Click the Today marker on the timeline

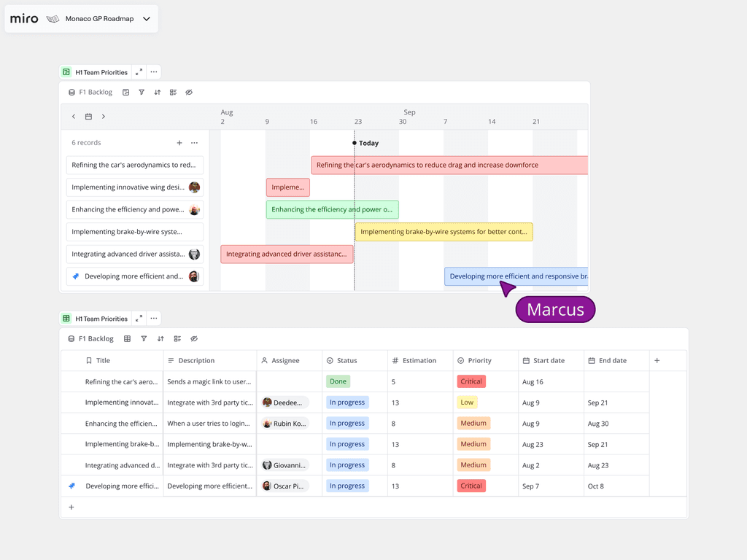pos(365,143)
